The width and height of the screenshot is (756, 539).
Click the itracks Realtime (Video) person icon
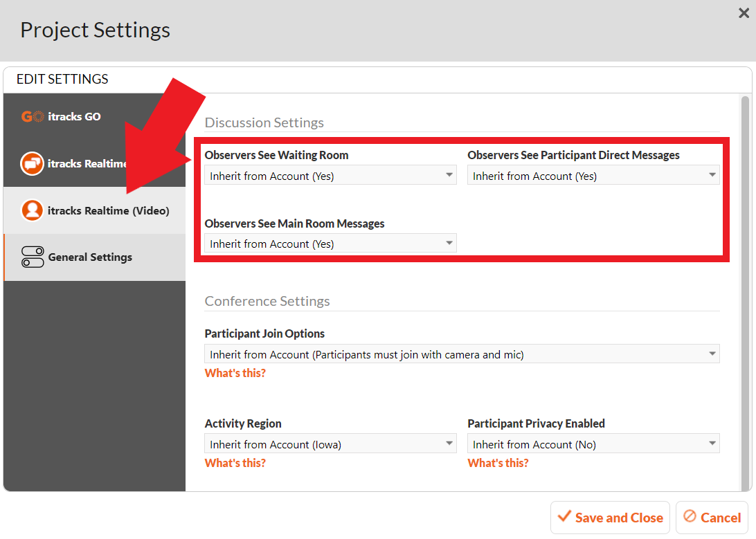[33, 210]
